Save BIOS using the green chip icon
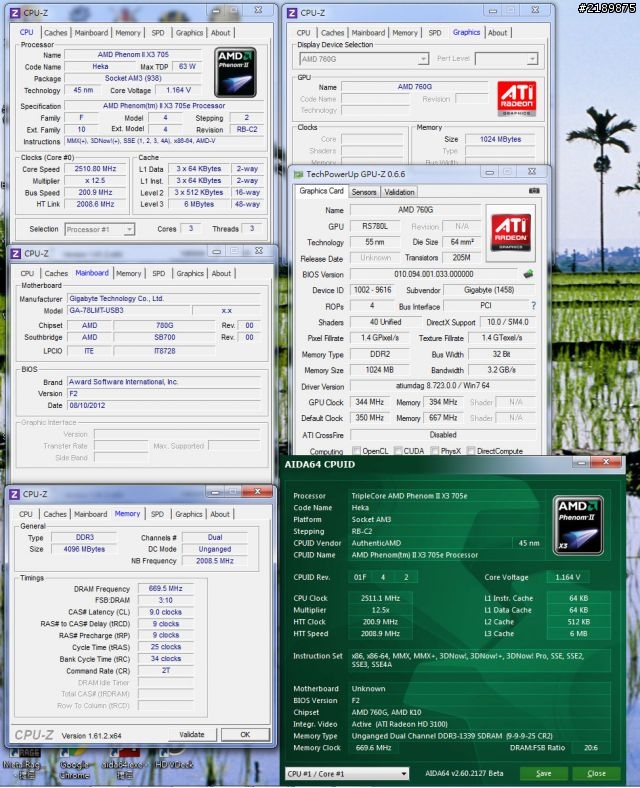 [x=528, y=274]
